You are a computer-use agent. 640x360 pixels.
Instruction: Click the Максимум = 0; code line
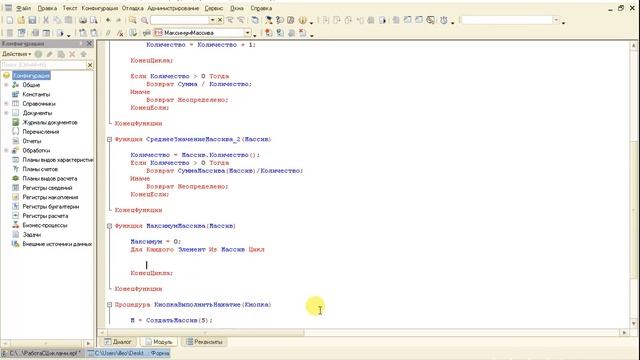[155, 242]
